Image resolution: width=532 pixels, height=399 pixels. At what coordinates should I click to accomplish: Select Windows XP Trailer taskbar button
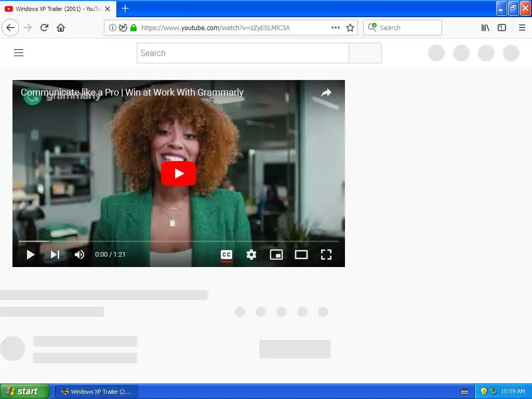pyautogui.click(x=96, y=392)
